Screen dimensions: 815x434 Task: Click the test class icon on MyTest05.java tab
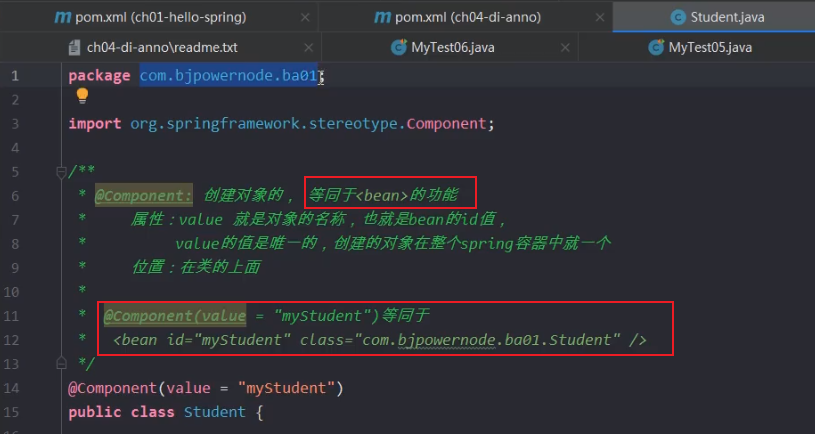[x=656, y=47]
